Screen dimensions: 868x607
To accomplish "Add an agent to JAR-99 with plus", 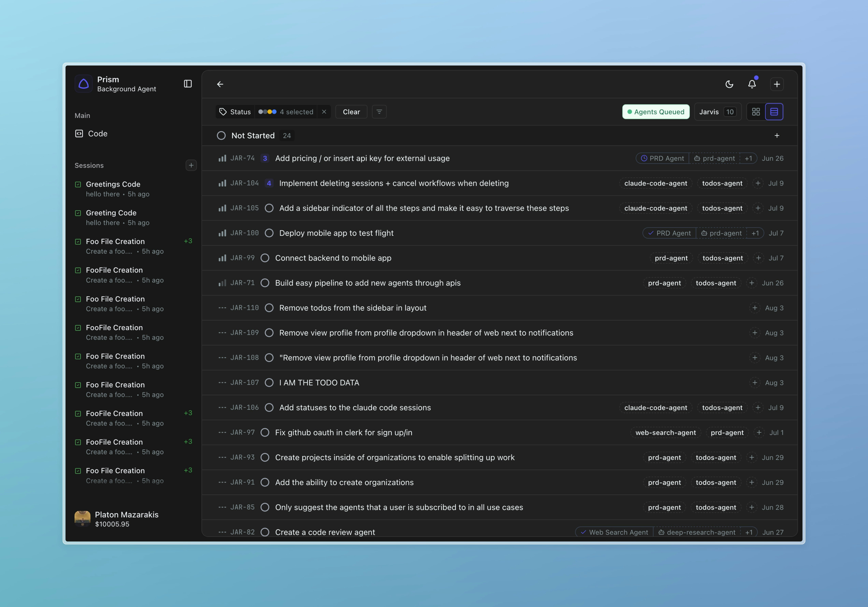I will click(x=758, y=258).
